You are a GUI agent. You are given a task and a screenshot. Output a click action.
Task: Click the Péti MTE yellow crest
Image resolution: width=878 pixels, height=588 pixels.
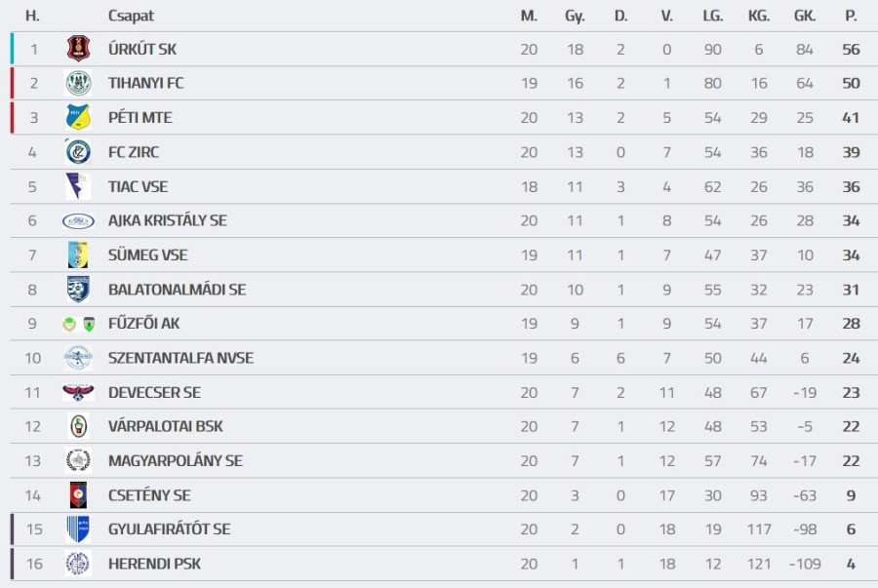point(78,118)
